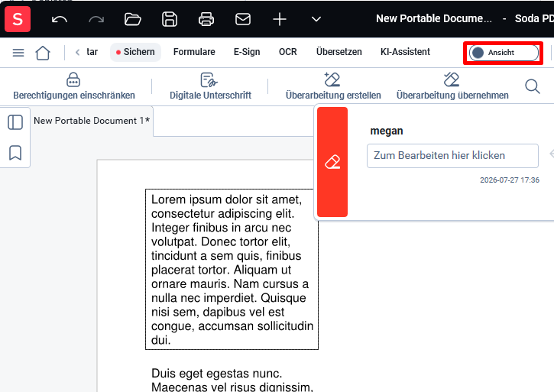This screenshot has width=554, height=392.
Task: Toggle the Ansicht view switch
Action: click(504, 53)
